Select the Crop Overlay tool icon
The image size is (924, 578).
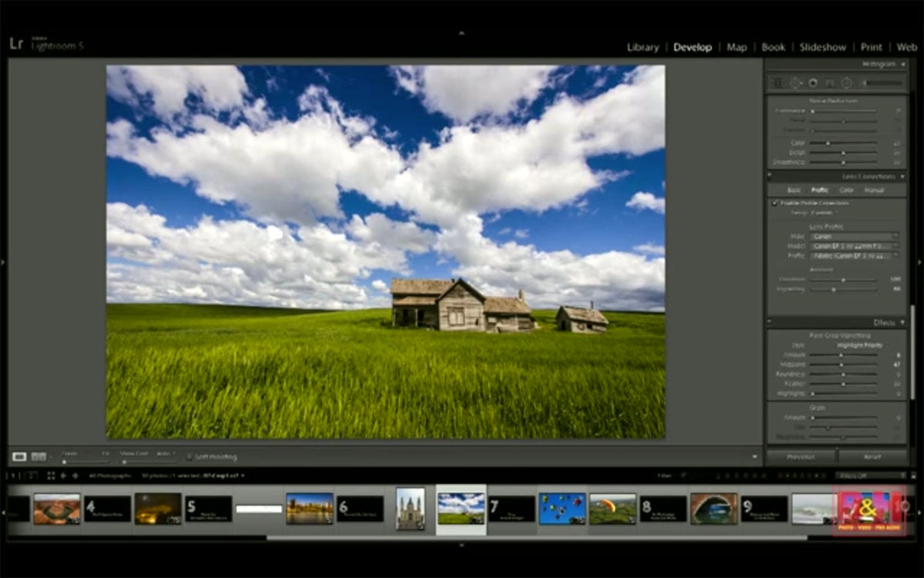[778, 82]
